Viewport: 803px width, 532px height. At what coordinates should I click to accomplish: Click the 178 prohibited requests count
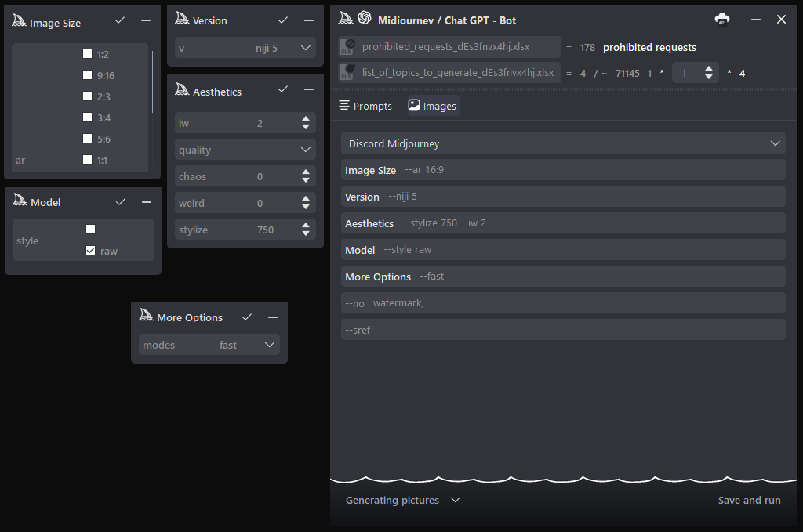pyautogui.click(x=587, y=48)
